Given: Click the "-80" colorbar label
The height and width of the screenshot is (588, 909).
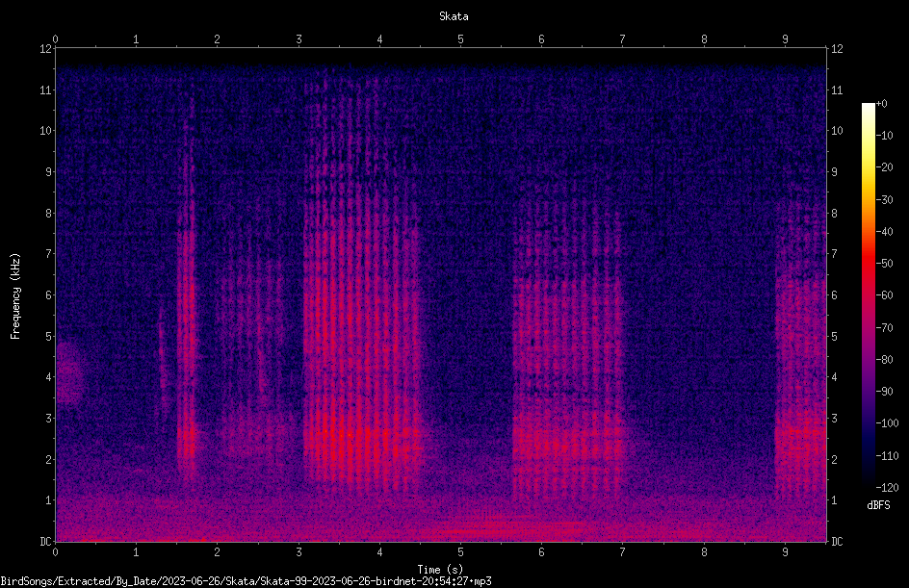Looking at the screenshot, I should coord(884,359).
